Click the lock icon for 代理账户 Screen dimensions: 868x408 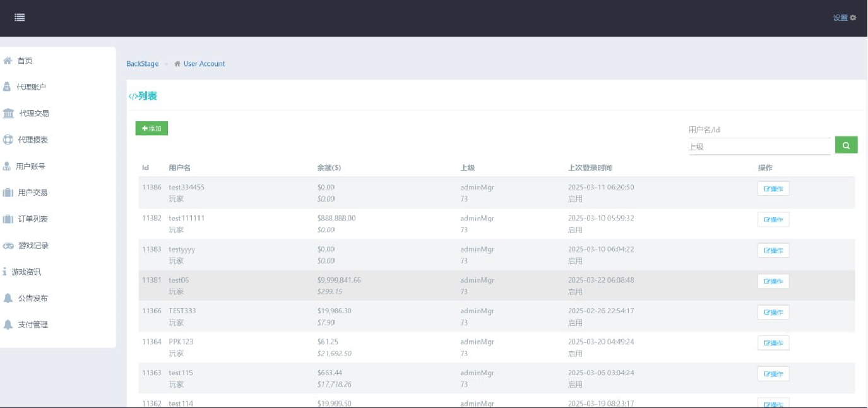click(x=7, y=87)
